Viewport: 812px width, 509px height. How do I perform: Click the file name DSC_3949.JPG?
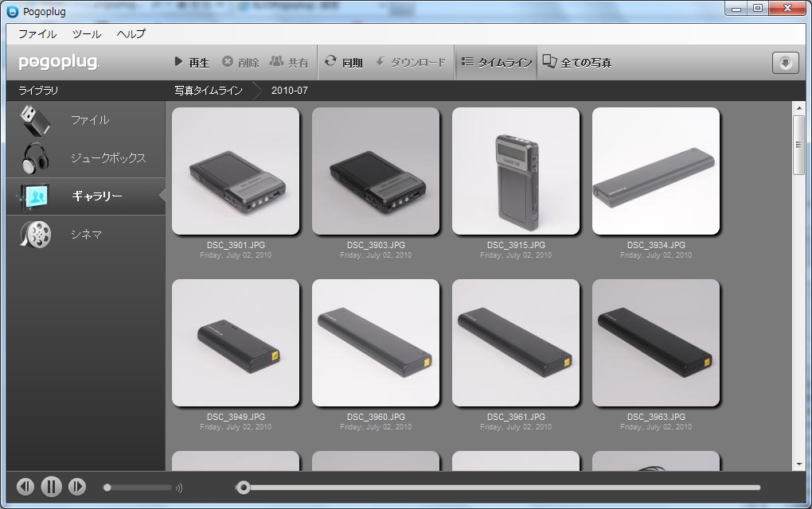tap(236, 417)
